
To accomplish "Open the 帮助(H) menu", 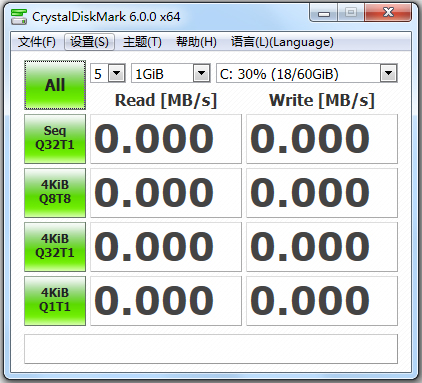I will click(196, 42).
